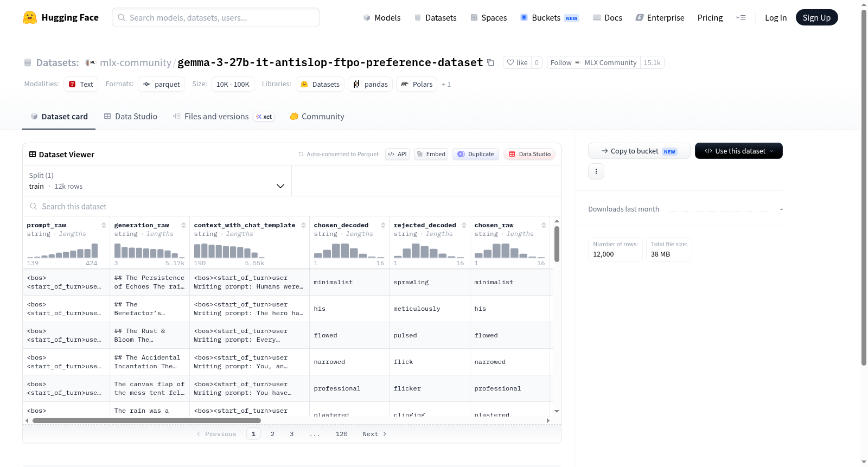Viewport: 868px width, 467px height.
Task: Sort by chosen_decoded column arrows
Action: pyautogui.click(x=383, y=225)
